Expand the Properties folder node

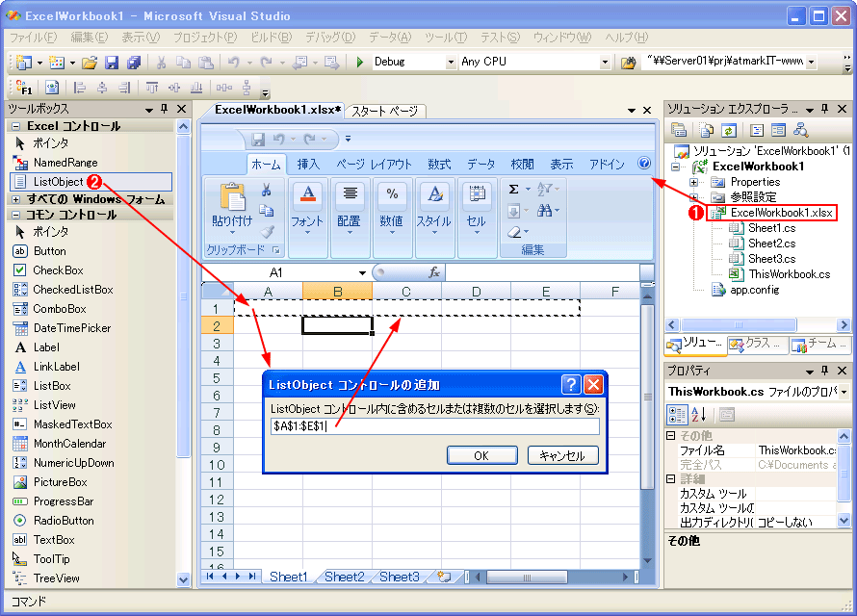point(693,182)
